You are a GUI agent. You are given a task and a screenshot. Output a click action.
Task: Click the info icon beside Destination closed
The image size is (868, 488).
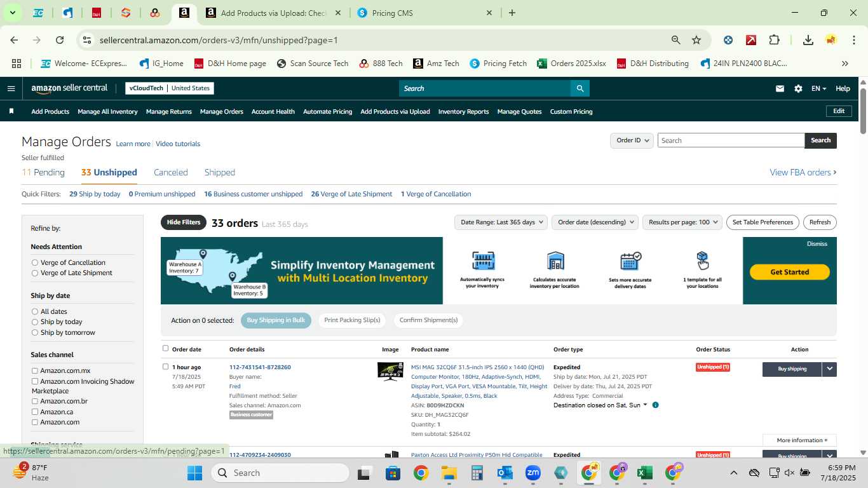[x=655, y=405]
